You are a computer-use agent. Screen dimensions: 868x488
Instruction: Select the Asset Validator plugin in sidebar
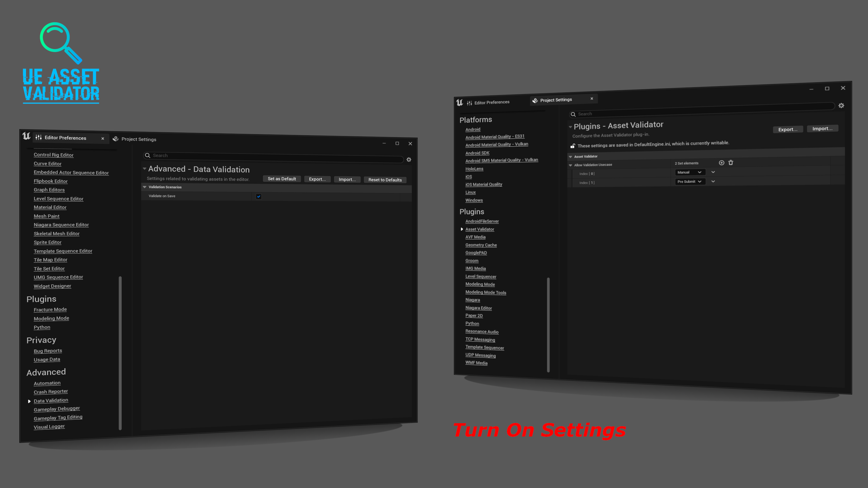click(x=480, y=229)
